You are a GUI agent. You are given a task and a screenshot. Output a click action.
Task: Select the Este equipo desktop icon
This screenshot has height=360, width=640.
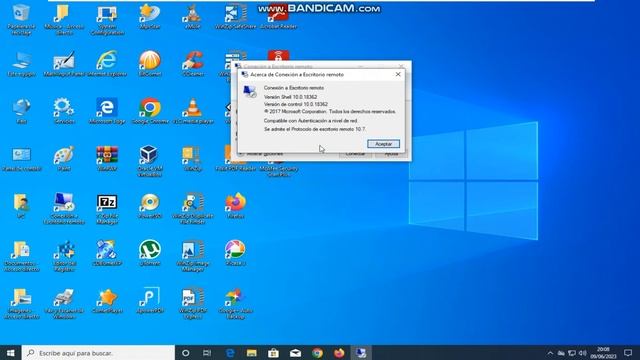click(21, 64)
